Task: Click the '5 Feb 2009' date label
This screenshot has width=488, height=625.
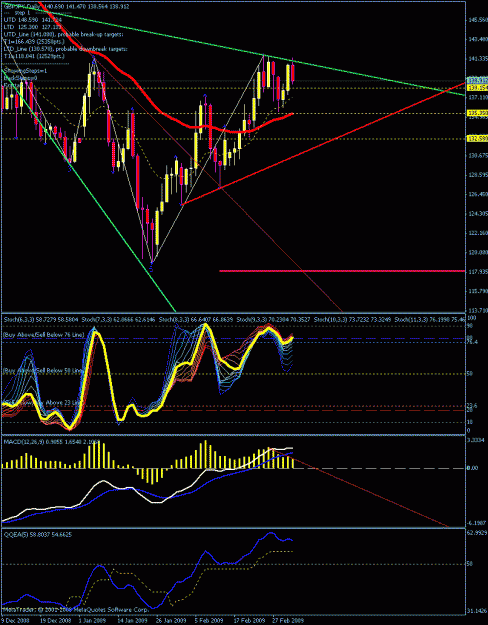Action: pyautogui.click(x=208, y=621)
